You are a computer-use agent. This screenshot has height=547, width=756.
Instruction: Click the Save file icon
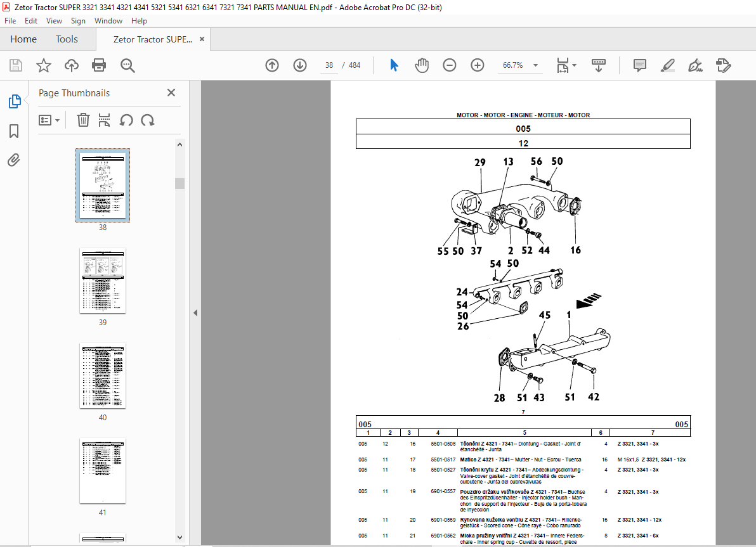(x=15, y=65)
